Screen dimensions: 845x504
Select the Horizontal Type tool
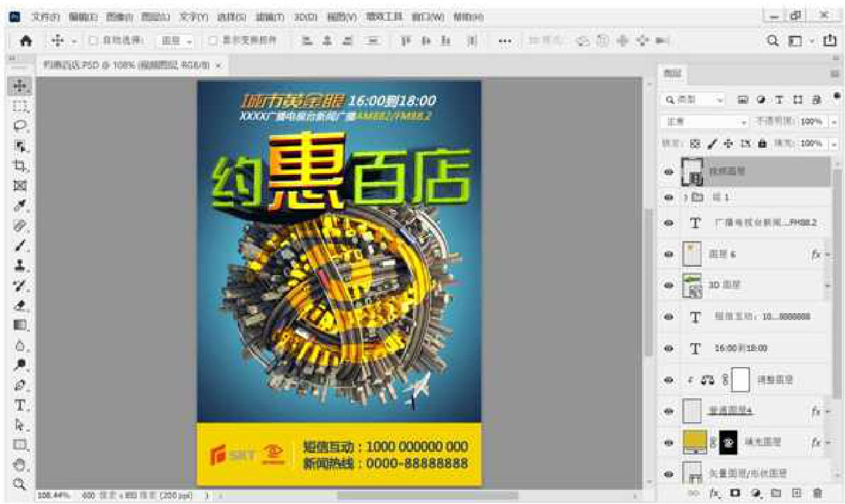pyautogui.click(x=20, y=405)
